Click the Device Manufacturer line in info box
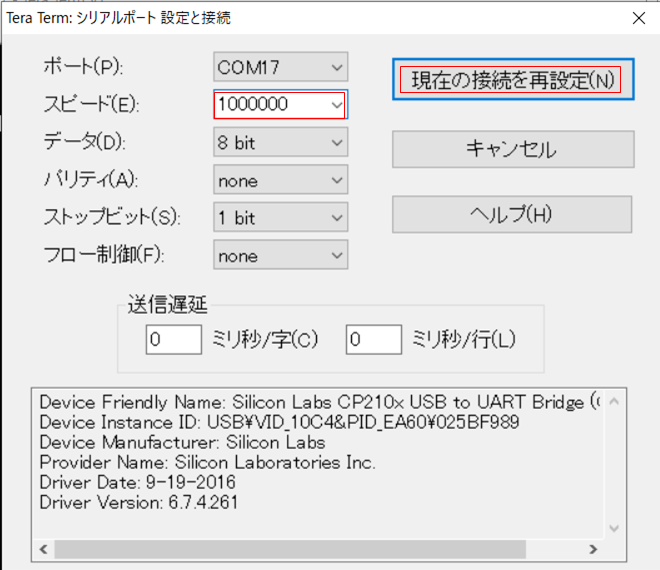This screenshot has height=570, width=660. point(182,442)
